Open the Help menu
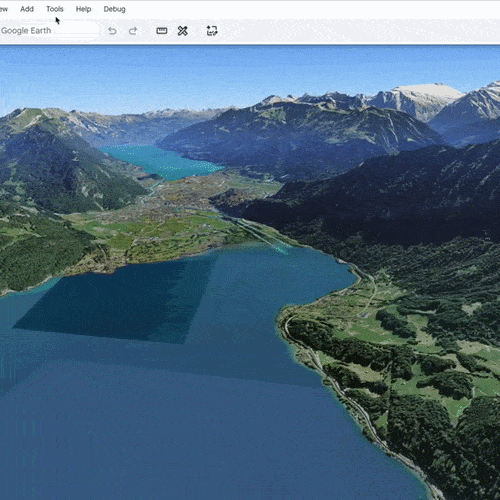The width and height of the screenshot is (500, 500). [x=83, y=9]
